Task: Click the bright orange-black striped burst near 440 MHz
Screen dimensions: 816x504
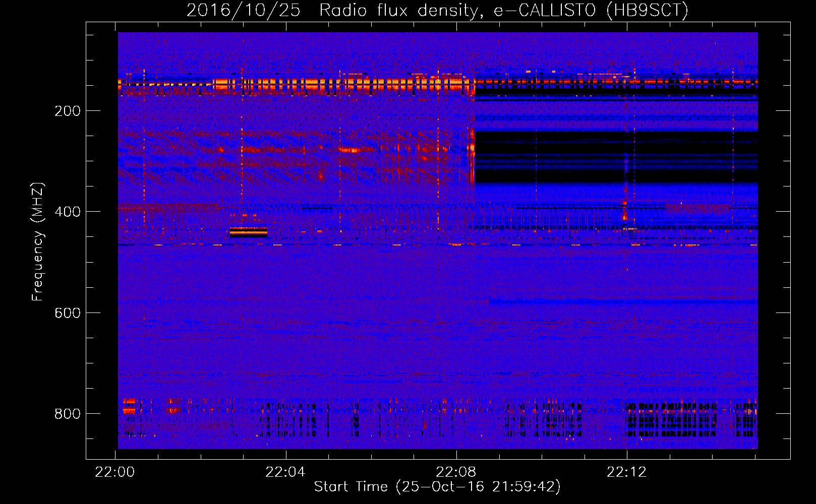Action: point(248,232)
